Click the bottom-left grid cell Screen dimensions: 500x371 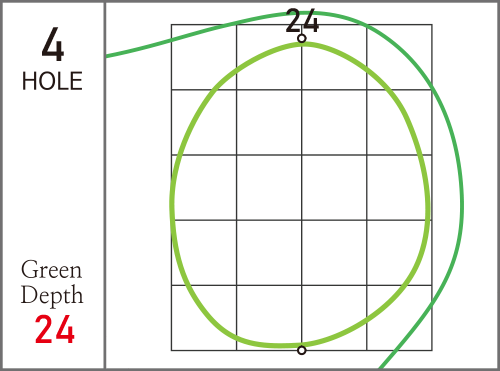204,318
